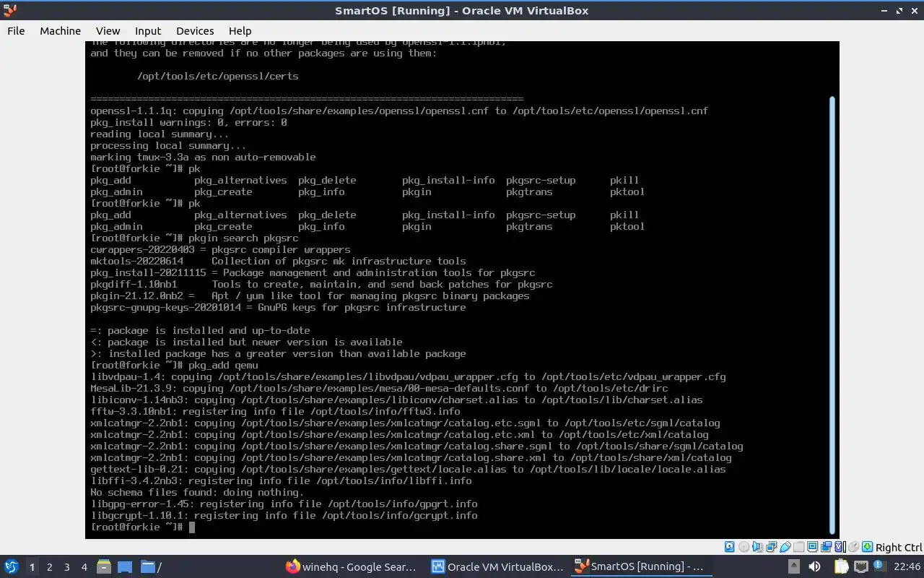
Task: Close the SmartOS VirtualBox window
Action: 914,10
